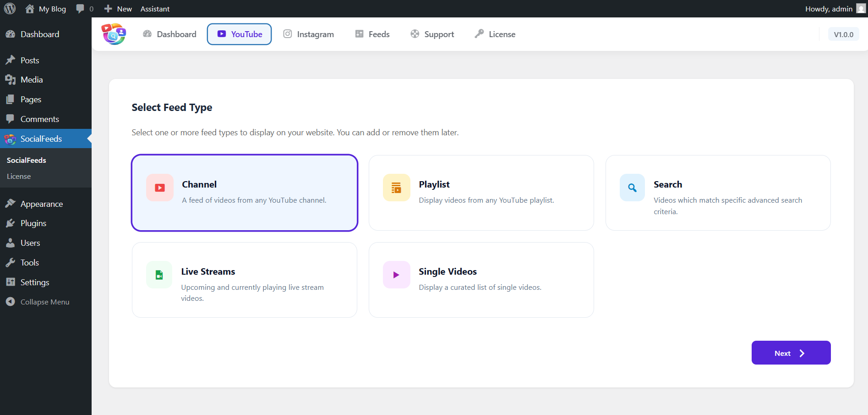Open the Feeds tab
868x415 pixels.
(x=372, y=34)
